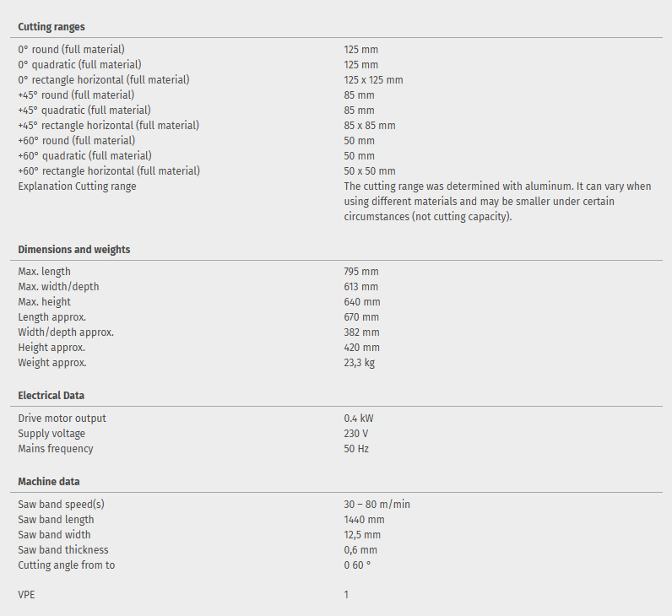
Task: Click the 125 x 125 mm value
Action: (373, 80)
